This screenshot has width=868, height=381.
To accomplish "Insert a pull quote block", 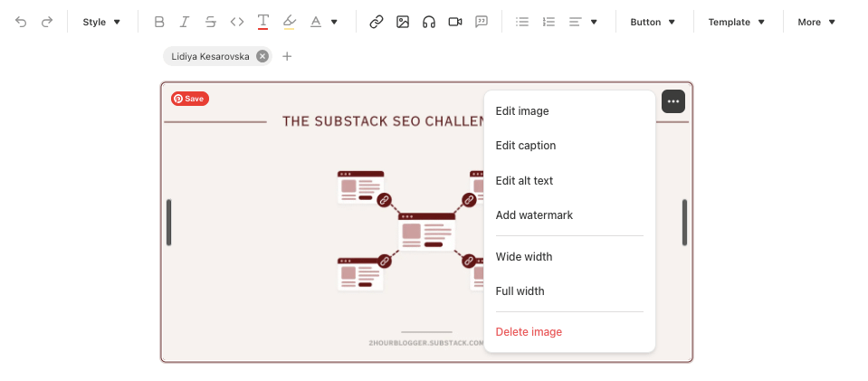I will (x=482, y=22).
